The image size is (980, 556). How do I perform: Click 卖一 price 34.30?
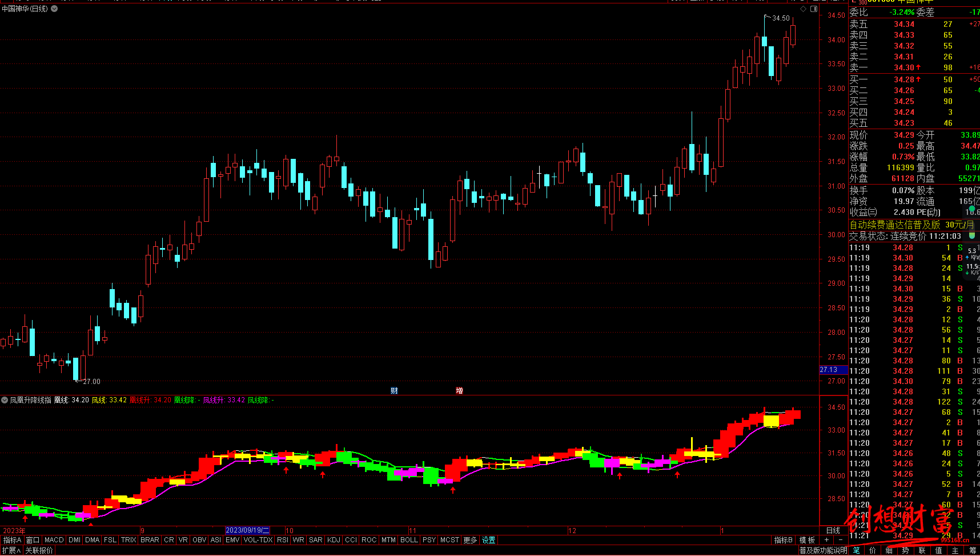[x=903, y=67]
